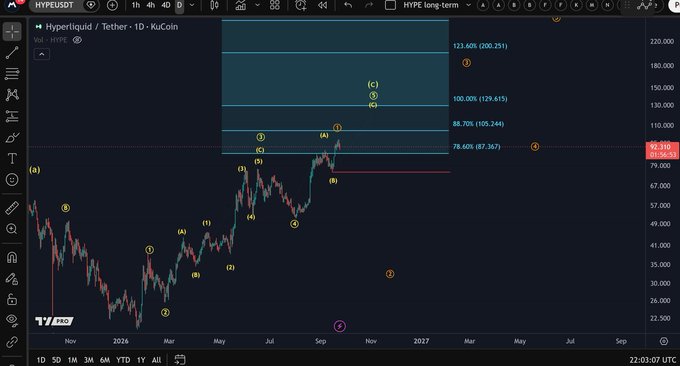This screenshot has height=366, width=680.
Task: Open go to date calendar icon
Action: pyautogui.click(x=180, y=359)
